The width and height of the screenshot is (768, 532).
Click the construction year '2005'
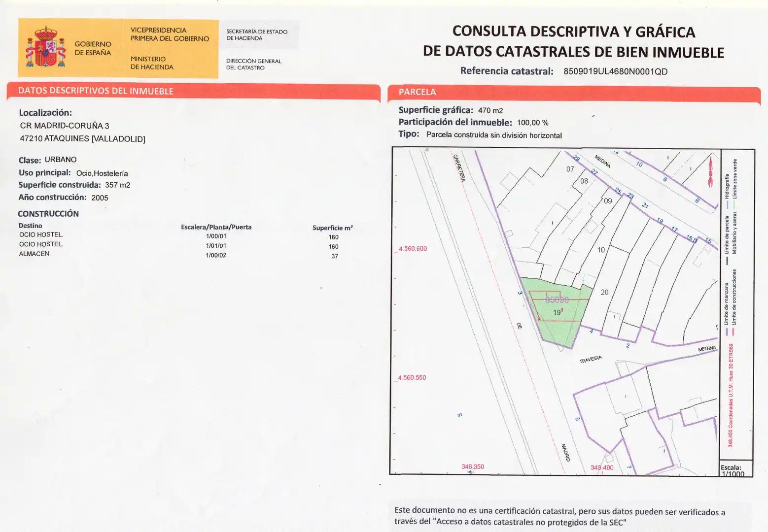tap(100, 198)
